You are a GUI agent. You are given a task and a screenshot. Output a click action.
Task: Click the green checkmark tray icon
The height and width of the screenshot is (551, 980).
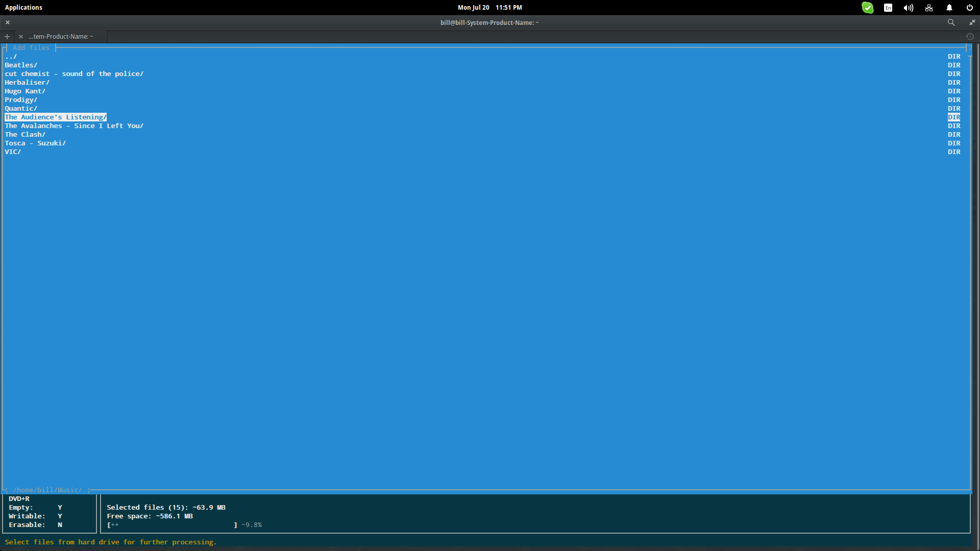click(x=868, y=8)
